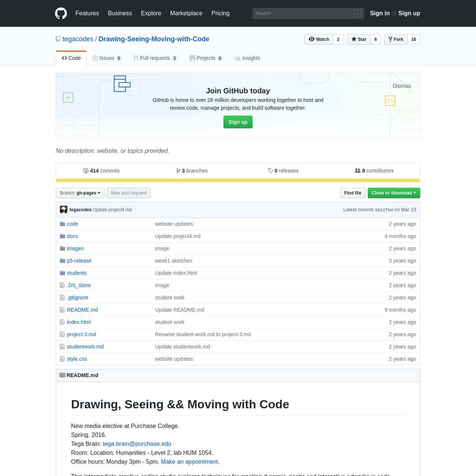
Task: Click the tegacodes avatar in commit row
Action: pos(63,209)
